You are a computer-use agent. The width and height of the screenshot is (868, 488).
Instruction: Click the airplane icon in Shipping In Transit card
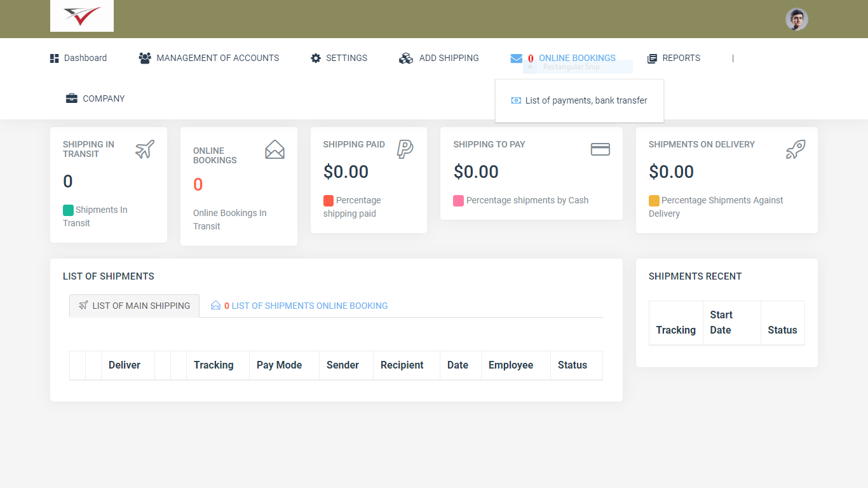145,150
